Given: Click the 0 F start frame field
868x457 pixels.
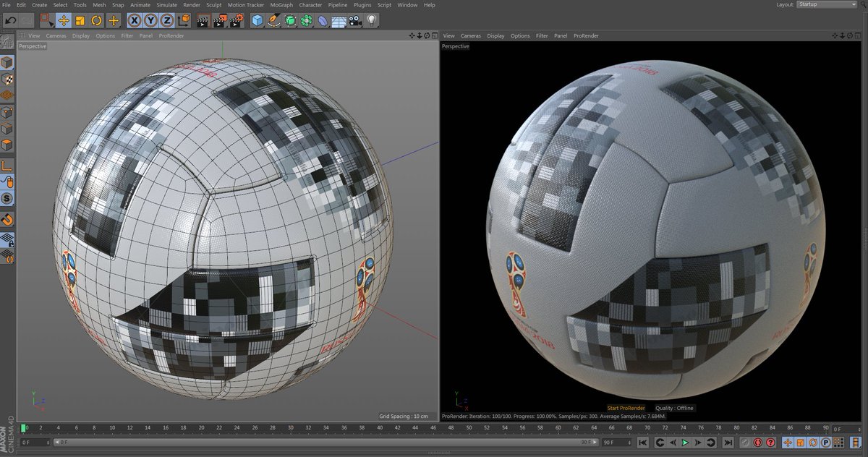Looking at the screenshot, I should (35, 442).
